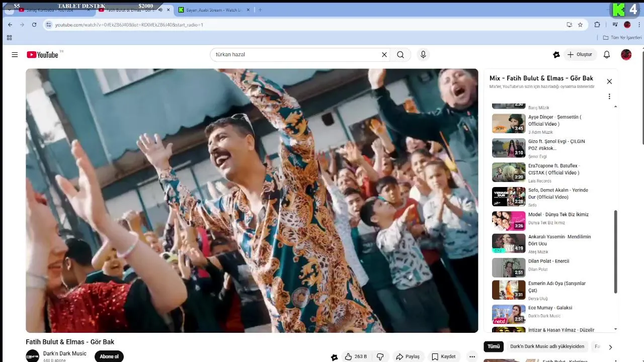The height and width of the screenshot is (362, 644).
Task: Click the Dark'n Dark Music channel avatar
Action: pyautogui.click(x=33, y=356)
